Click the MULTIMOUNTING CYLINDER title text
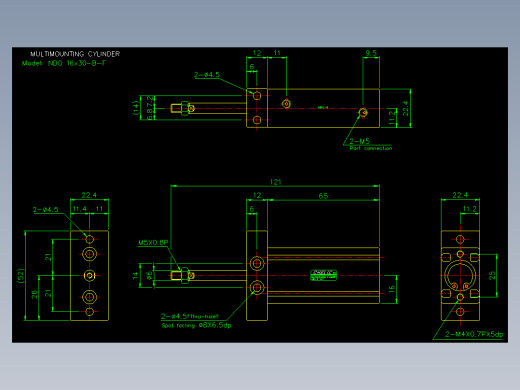 [75, 54]
